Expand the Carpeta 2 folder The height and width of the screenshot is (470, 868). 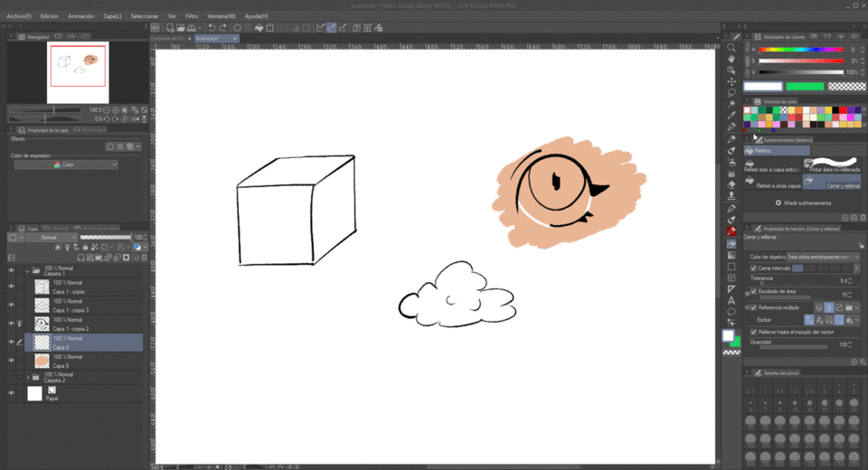pyautogui.click(x=28, y=377)
